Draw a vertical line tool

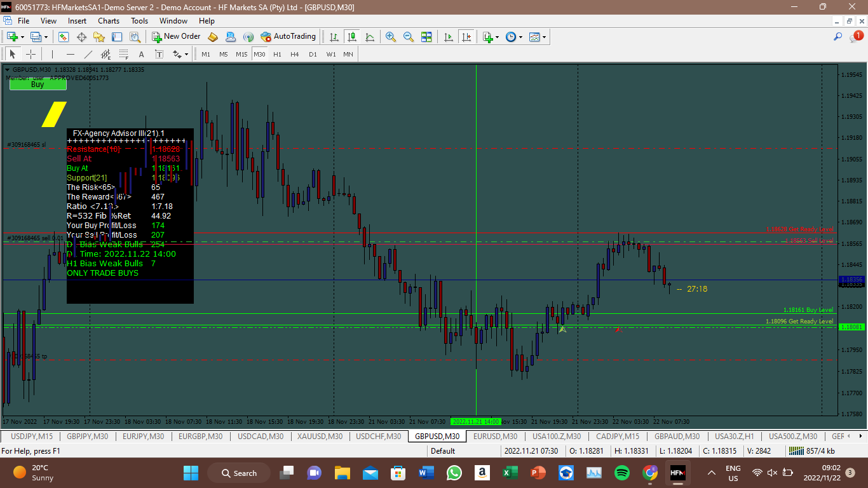[x=52, y=54]
